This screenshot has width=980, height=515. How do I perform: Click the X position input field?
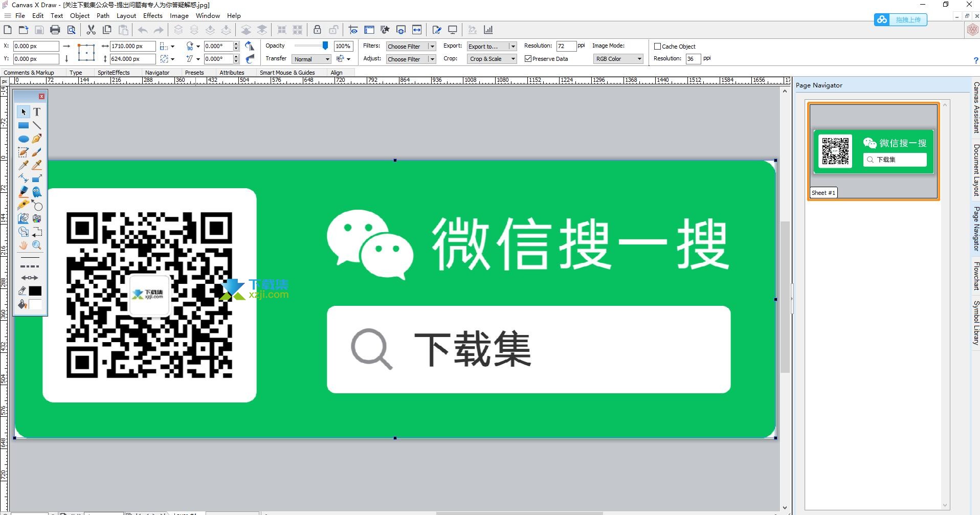[x=36, y=46]
